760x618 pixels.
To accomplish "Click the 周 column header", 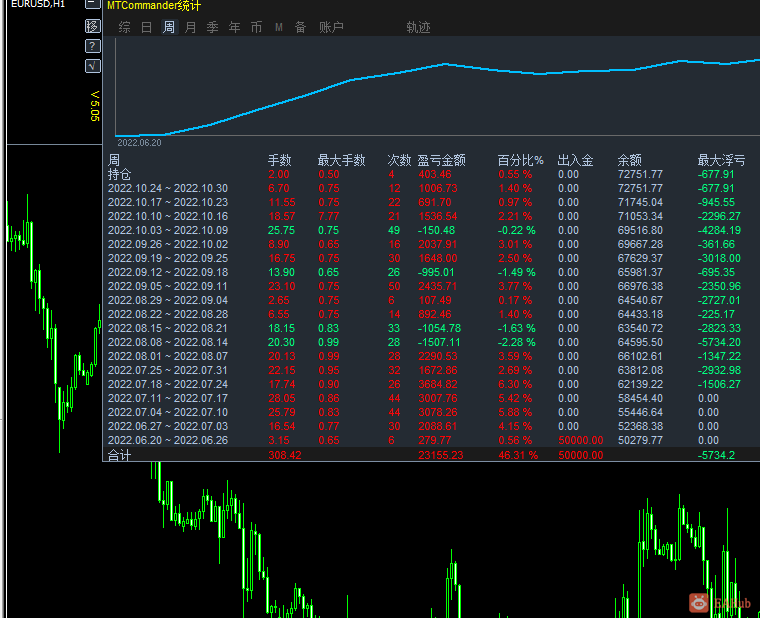I will pyautogui.click(x=114, y=160).
